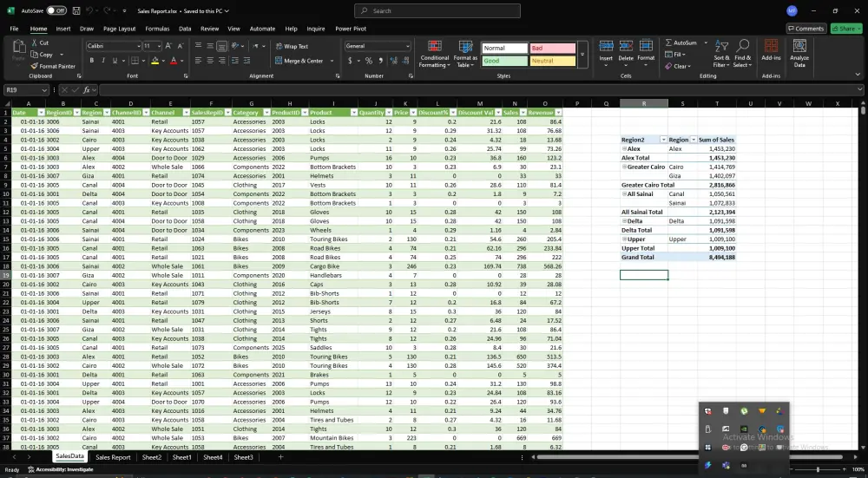
Task: Apply Italic formatting
Action: click(x=103, y=61)
